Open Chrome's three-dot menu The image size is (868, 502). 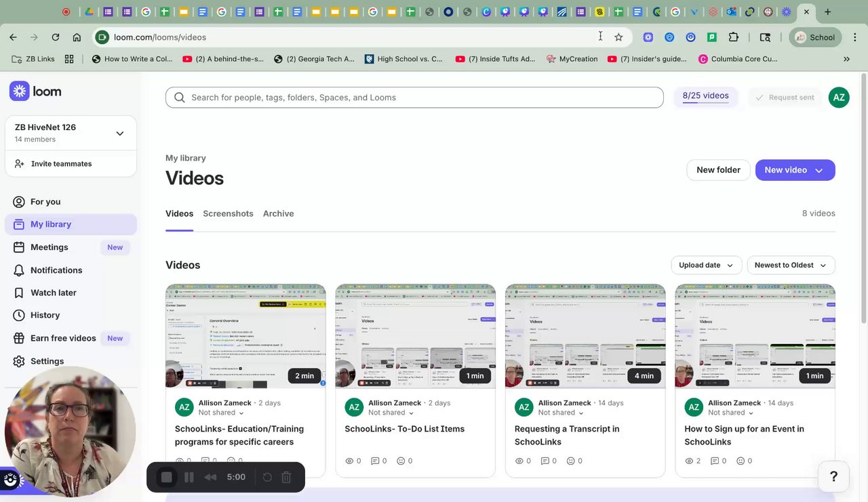click(x=854, y=37)
